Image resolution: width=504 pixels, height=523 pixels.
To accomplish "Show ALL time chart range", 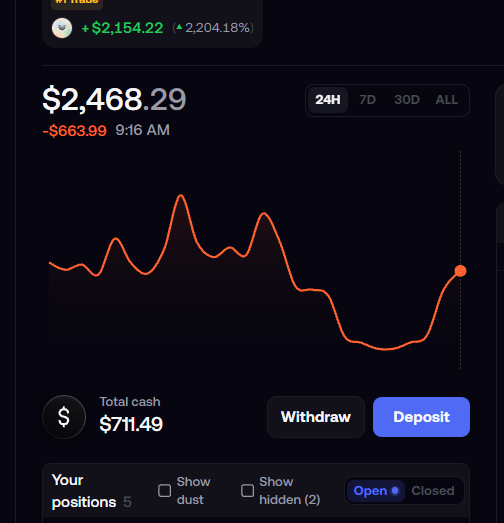I will (x=447, y=100).
